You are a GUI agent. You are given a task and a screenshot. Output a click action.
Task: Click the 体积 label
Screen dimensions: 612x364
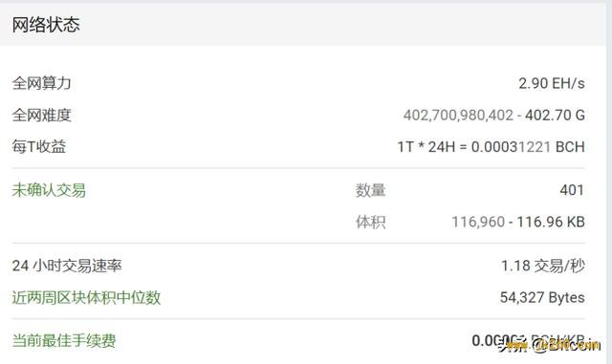coord(370,222)
